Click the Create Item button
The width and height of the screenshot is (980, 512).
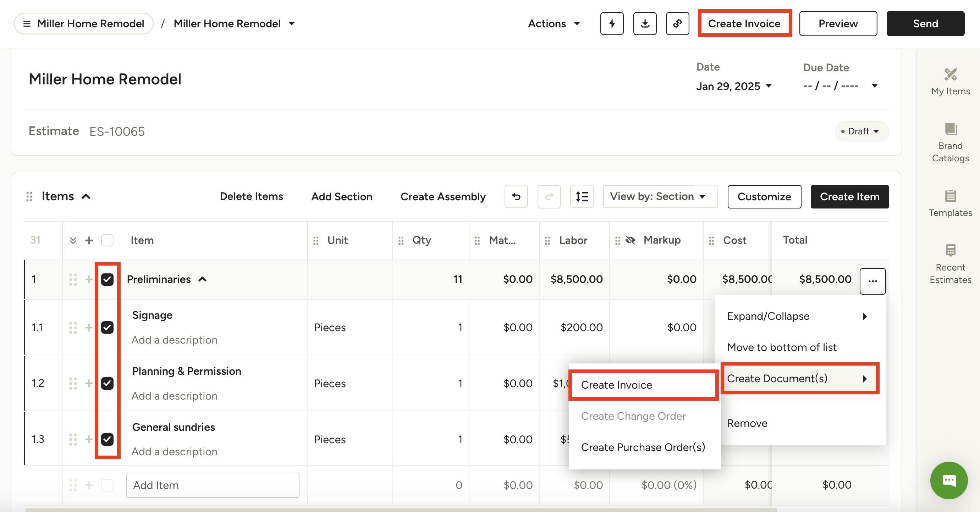coord(849,196)
